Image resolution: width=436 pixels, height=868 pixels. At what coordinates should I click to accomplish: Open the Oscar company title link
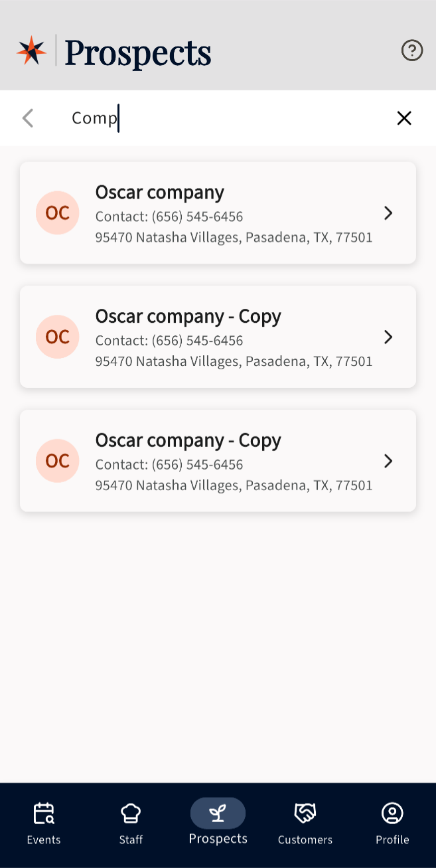tap(160, 193)
